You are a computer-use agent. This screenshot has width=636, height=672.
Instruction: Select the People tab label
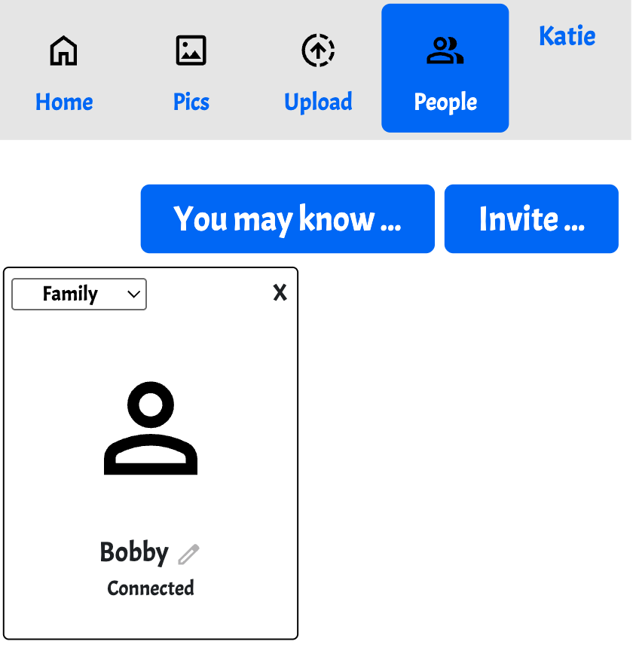point(445,102)
